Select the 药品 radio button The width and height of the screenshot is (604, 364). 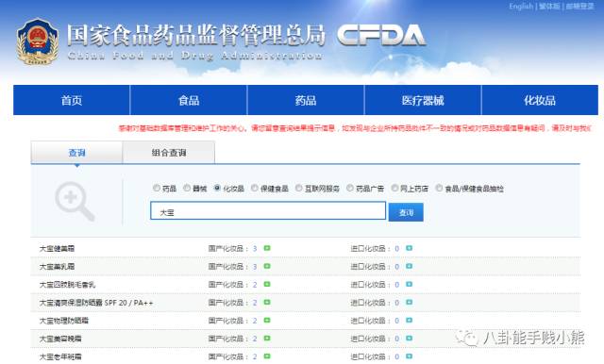156,188
